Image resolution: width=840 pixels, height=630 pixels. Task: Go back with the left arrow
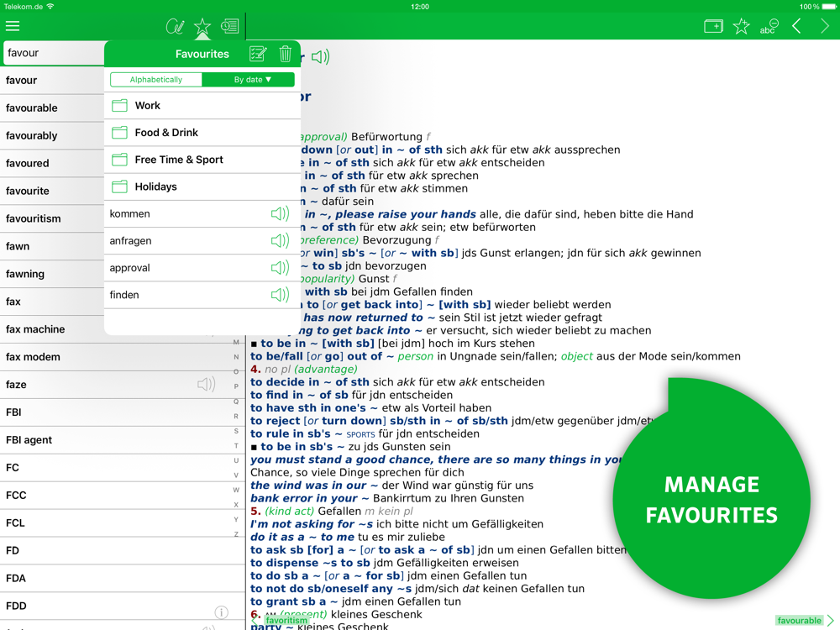click(796, 26)
